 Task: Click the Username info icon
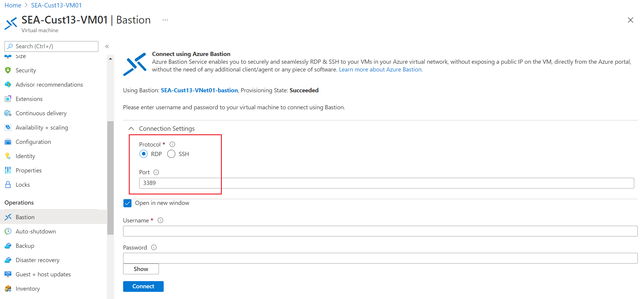point(160,220)
